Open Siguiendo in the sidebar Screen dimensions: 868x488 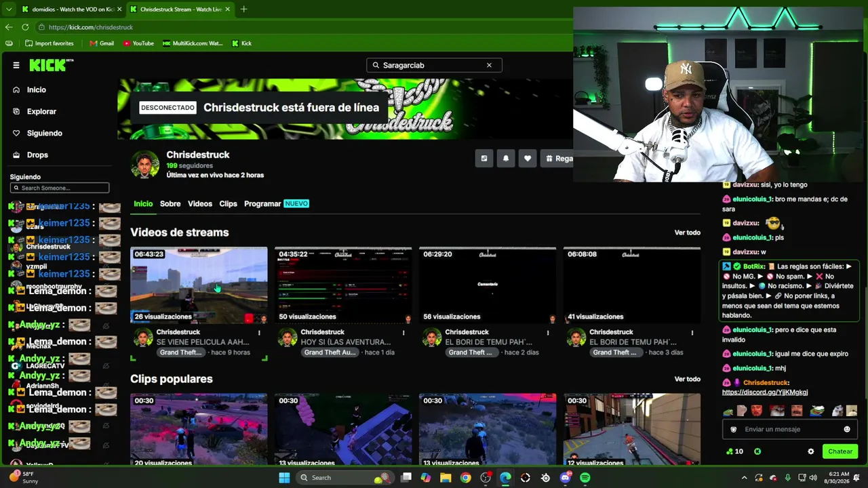click(44, 133)
